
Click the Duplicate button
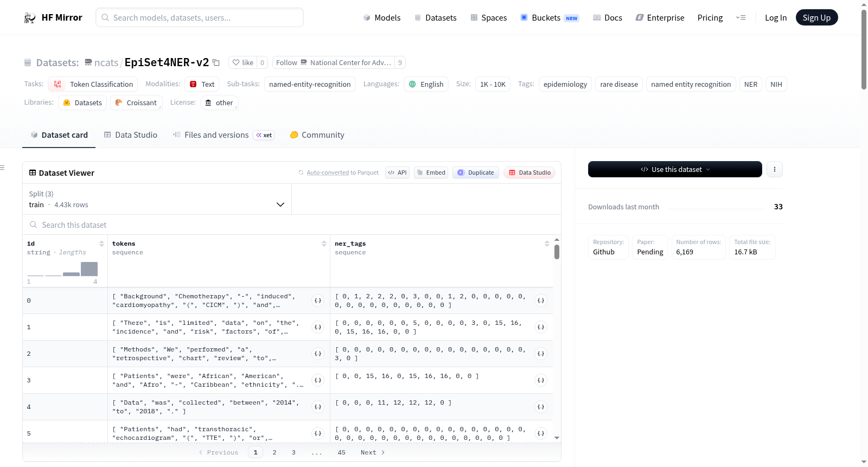[x=475, y=172]
